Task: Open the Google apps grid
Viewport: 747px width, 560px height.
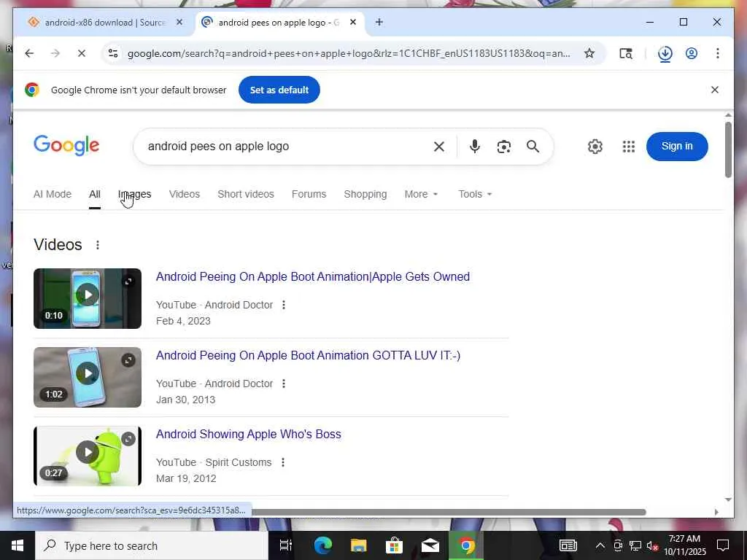Action: [x=628, y=146]
